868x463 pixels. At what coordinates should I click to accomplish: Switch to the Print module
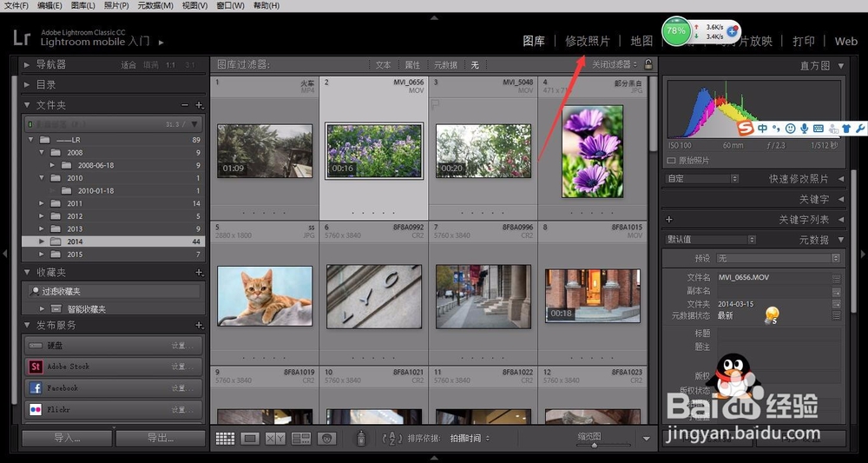[804, 41]
